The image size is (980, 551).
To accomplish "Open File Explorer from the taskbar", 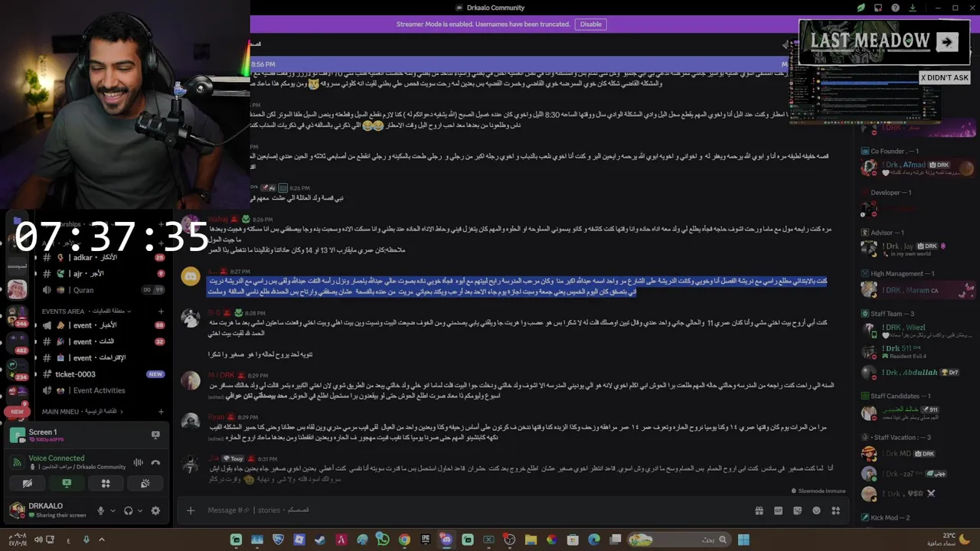I will tap(531, 540).
